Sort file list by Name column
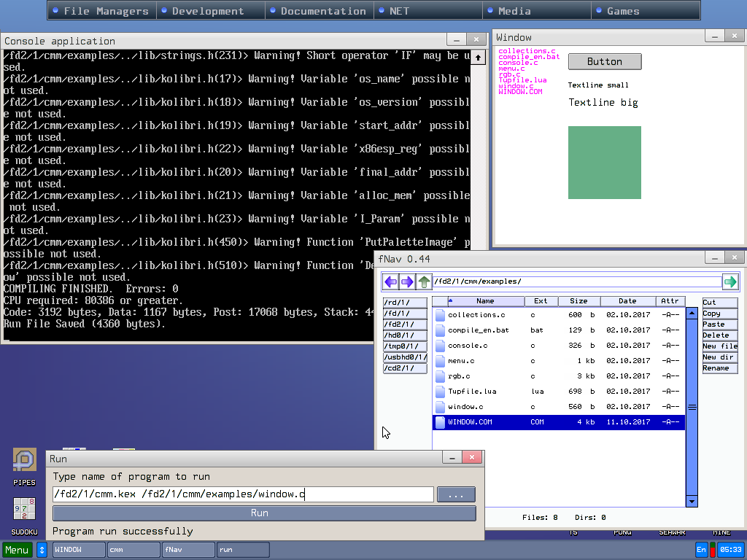747x560 pixels. 485,301
